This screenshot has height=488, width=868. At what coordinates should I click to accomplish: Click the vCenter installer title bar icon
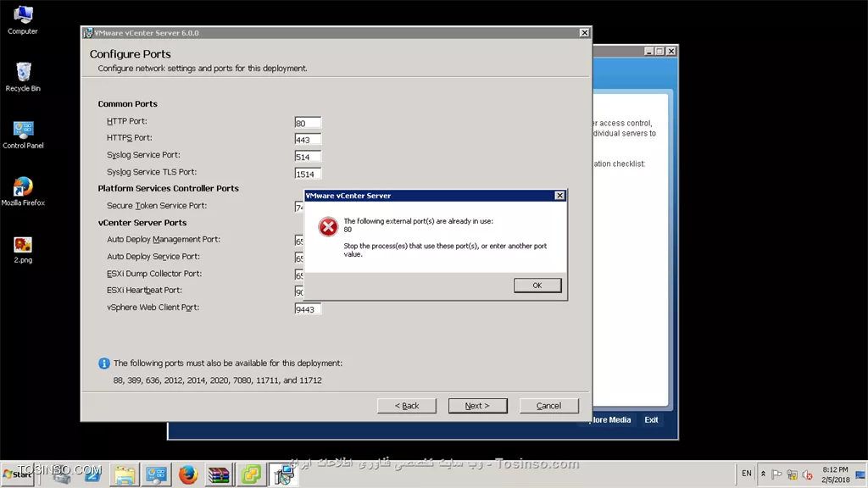tap(87, 33)
